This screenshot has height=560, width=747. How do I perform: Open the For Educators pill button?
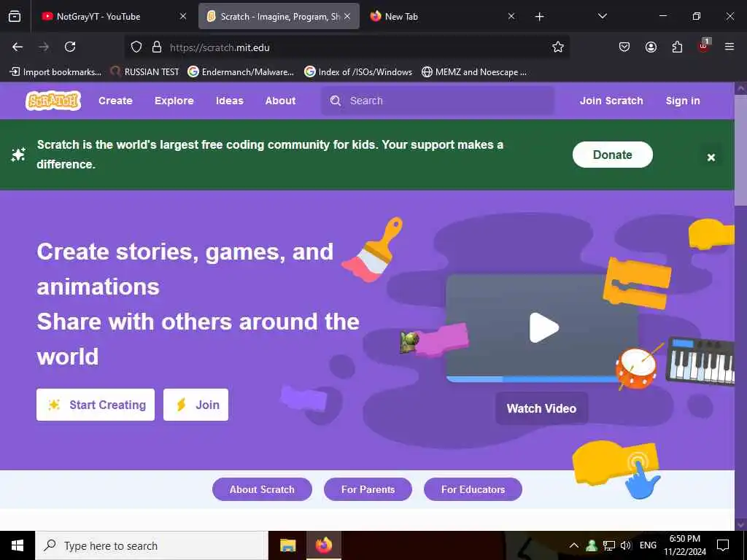pyautogui.click(x=473, y=489)
